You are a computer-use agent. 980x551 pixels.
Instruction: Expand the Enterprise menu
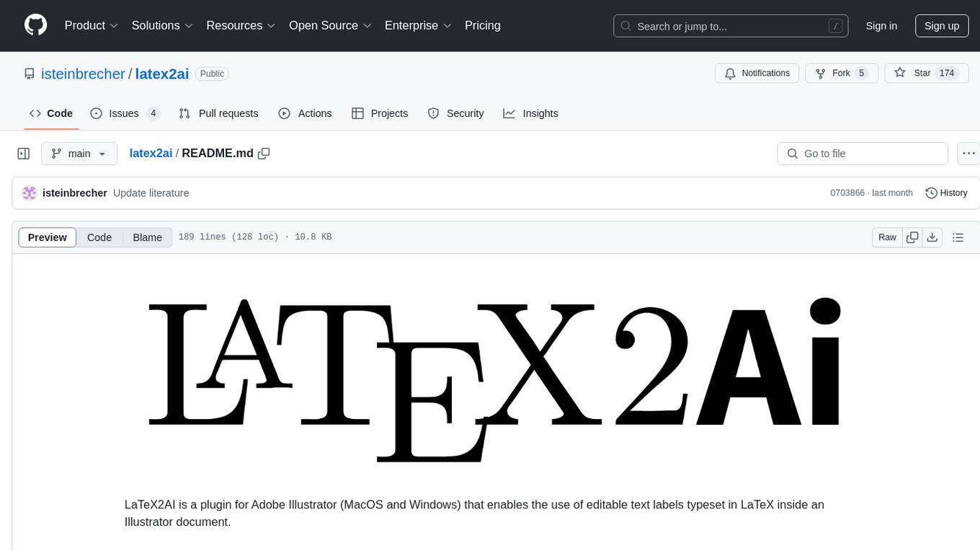pos(418,25)
